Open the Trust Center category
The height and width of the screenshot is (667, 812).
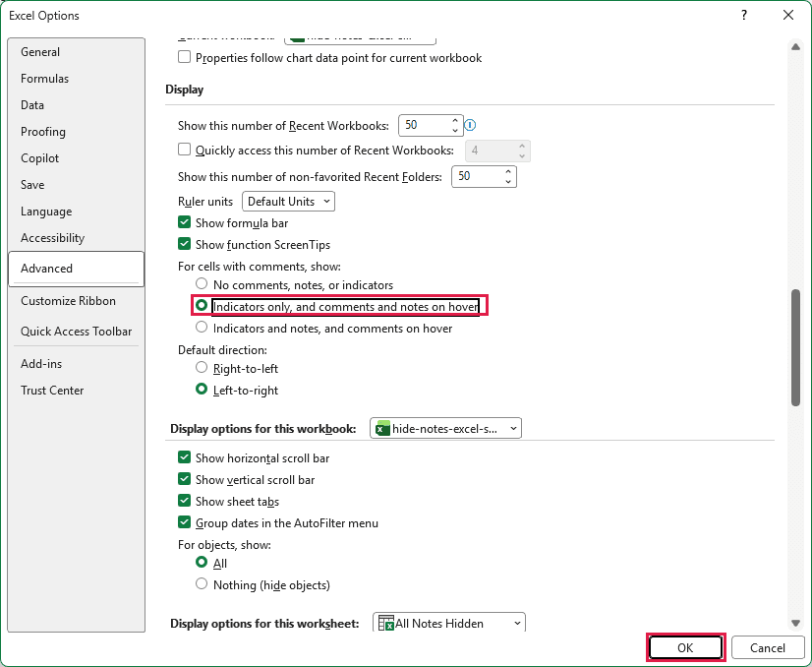coord(76,391)
